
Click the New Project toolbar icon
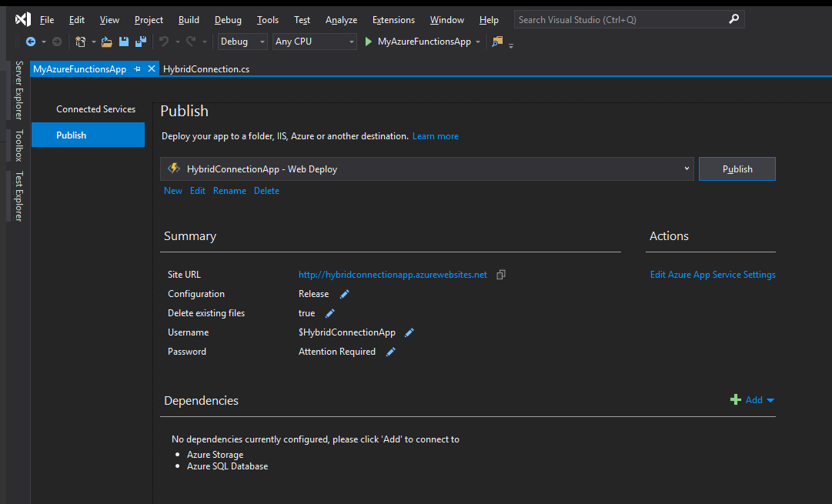click(80, 42)
